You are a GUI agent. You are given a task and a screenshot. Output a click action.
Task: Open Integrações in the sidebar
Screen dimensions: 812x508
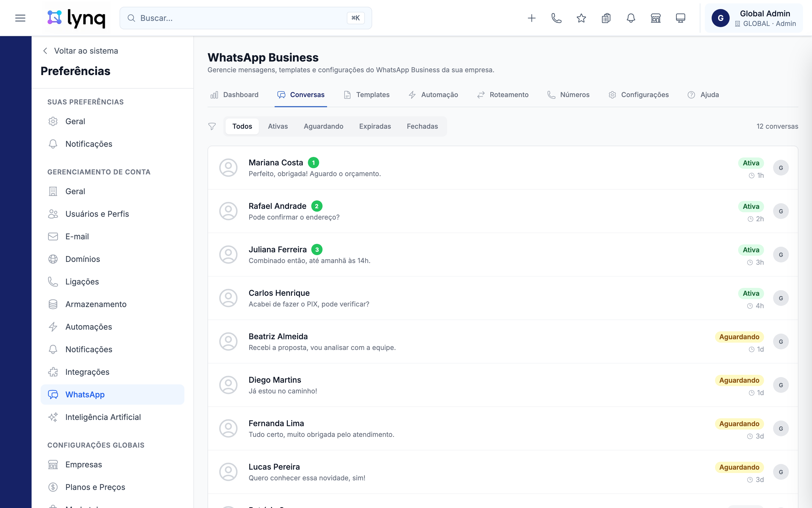point(112,372)
